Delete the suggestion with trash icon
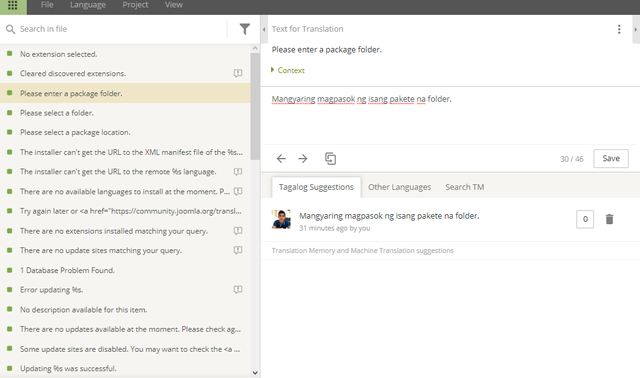Viewport: 640px width, 378px height. [x=609, y=219]
